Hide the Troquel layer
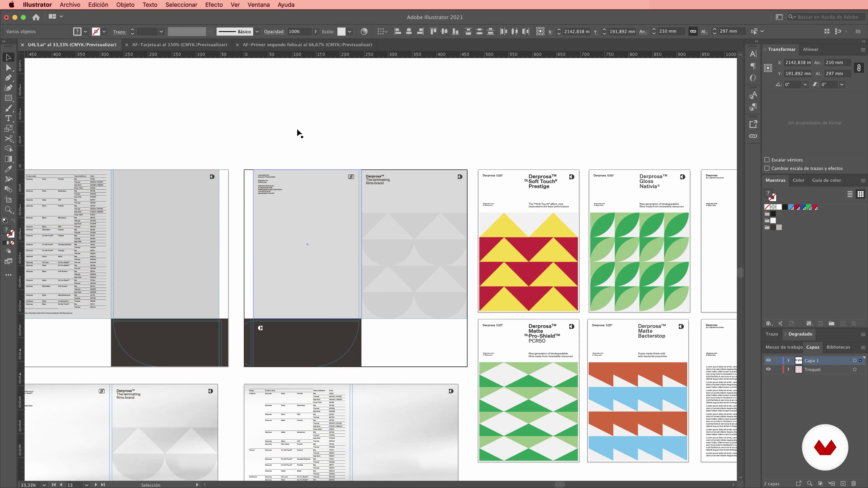This screenshot has height=488, width=868. [x=768, y=369]
